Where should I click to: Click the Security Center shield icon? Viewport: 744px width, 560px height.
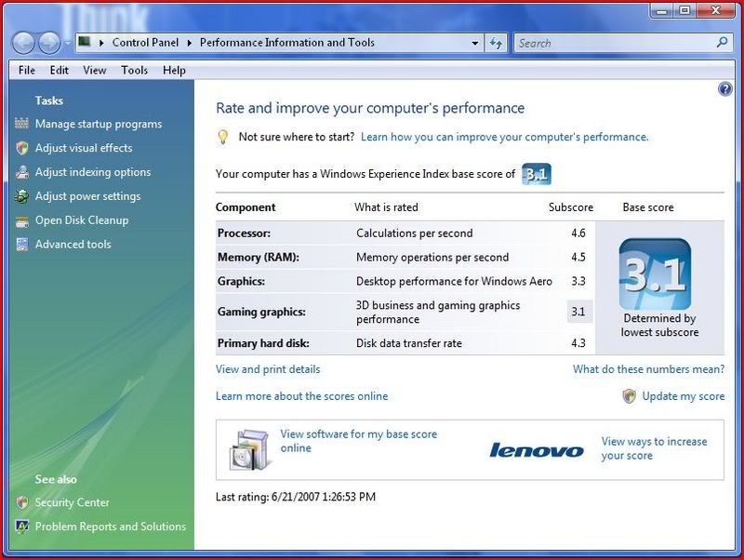pos(21,502)
